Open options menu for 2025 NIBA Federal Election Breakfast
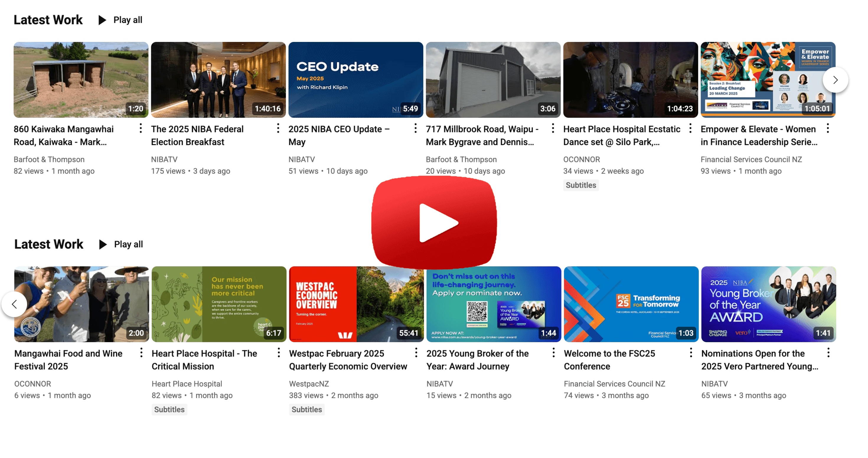Viewport: 868px width, 458px height. tap(278, 128)
